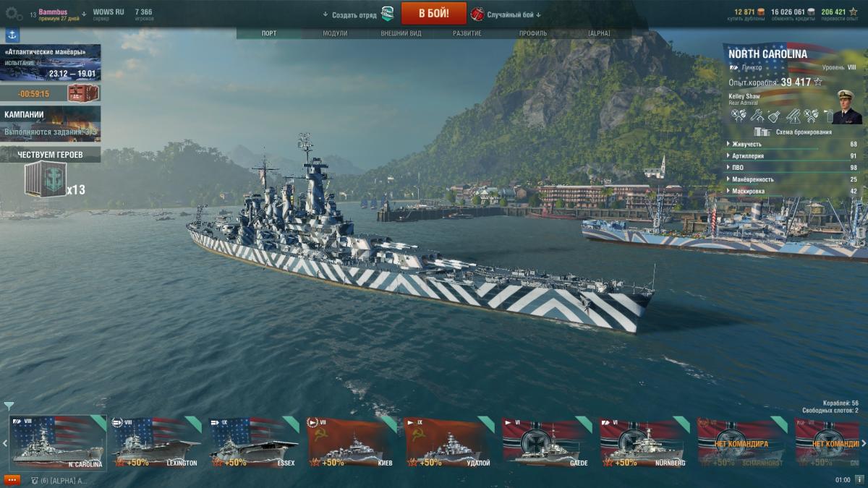Switch to the Модули tab
This screenshot has height=488, width=868.
(x=335, y=33)
